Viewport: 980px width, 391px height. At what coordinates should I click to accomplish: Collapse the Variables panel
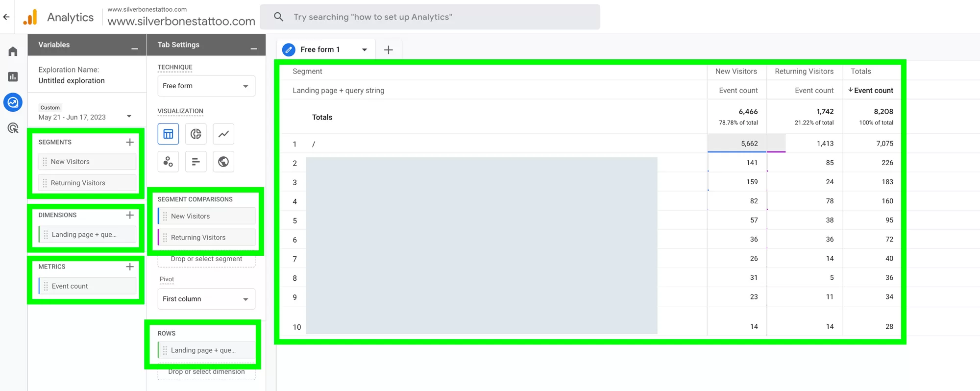point(135,49)
